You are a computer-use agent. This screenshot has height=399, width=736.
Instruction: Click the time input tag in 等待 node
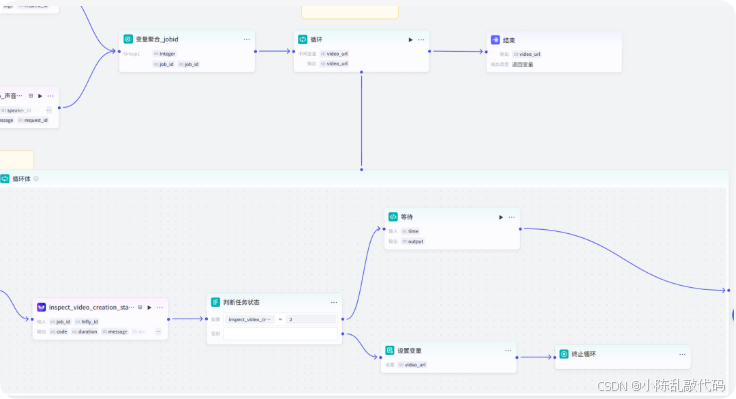410,231
